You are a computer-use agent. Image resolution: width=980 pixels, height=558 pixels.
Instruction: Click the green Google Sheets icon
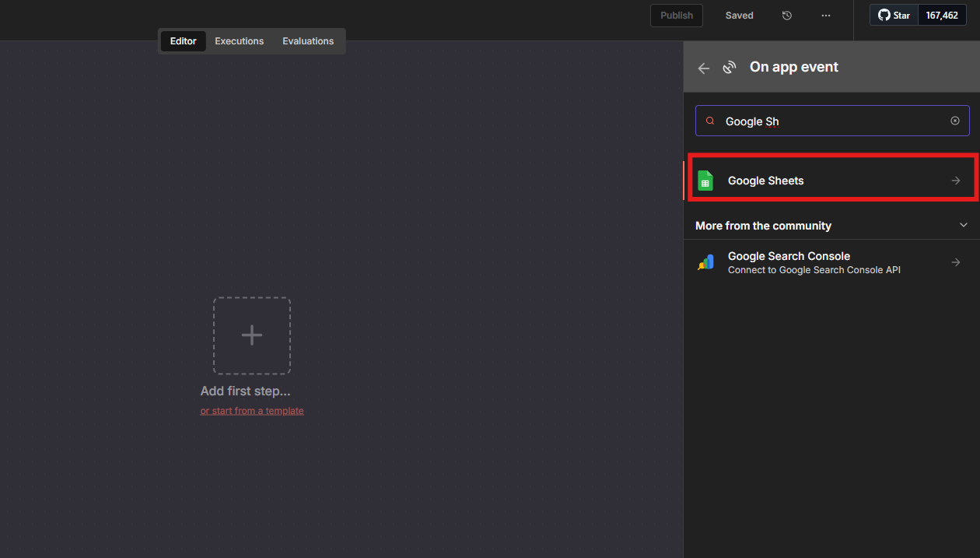(705, 181)
